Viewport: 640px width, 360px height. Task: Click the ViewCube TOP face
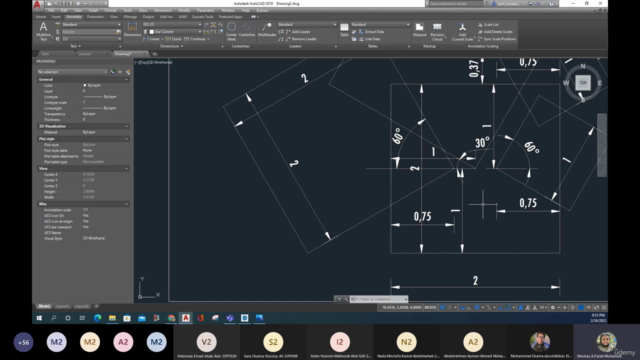pyautogui.click(x=582, y=83)
